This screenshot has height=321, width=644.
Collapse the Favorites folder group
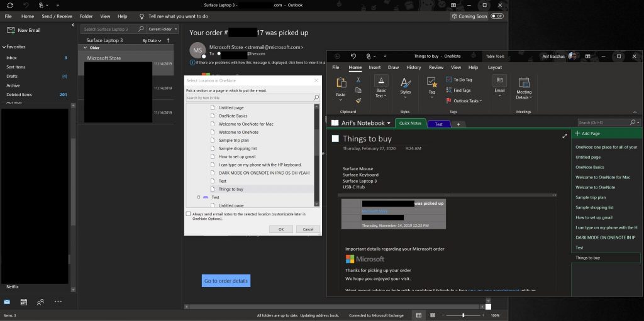[4, 46]
